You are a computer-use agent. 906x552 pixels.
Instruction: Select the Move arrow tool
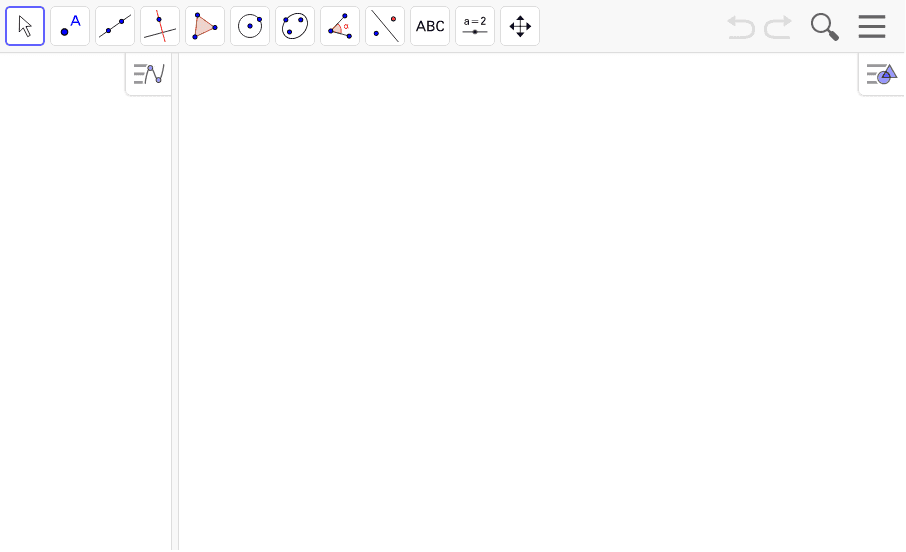pyautogui.click(x=25, y=26)
